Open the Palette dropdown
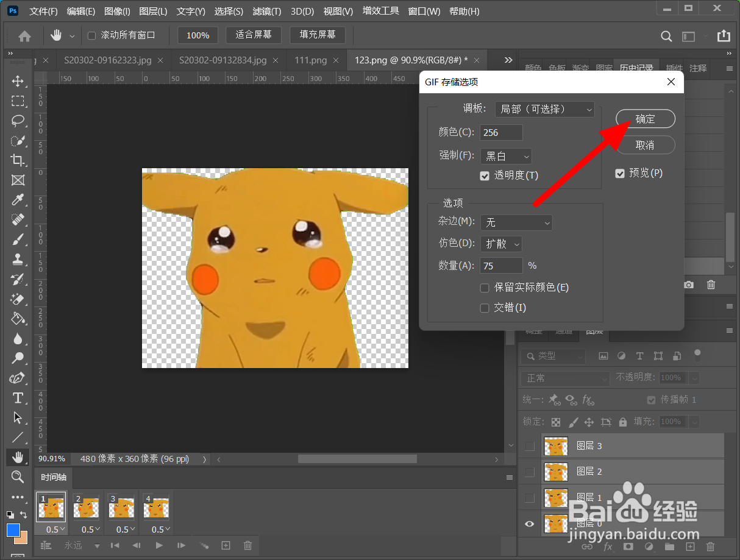The width and height of the screenshot is (740, 560). point(544,109)
